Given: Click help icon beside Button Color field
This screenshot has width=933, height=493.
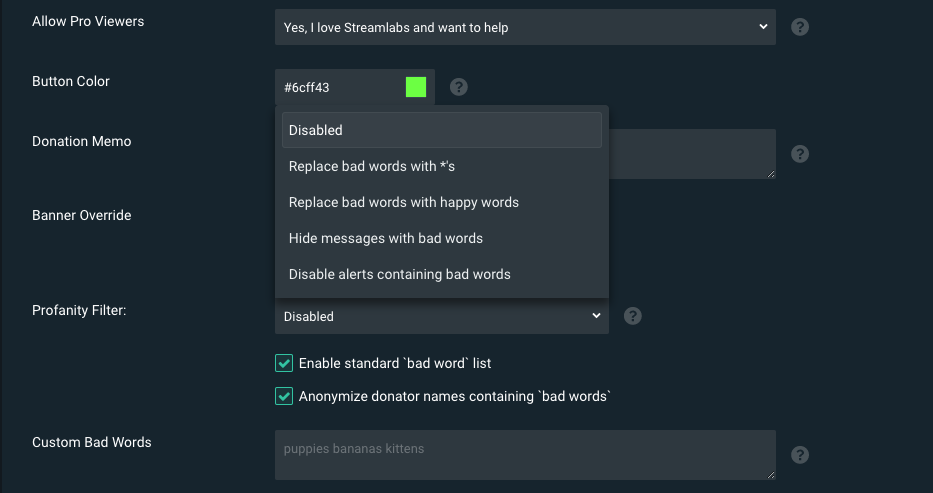Looking at the screenshot, I should pyautogui.click(x=458, y=87).
